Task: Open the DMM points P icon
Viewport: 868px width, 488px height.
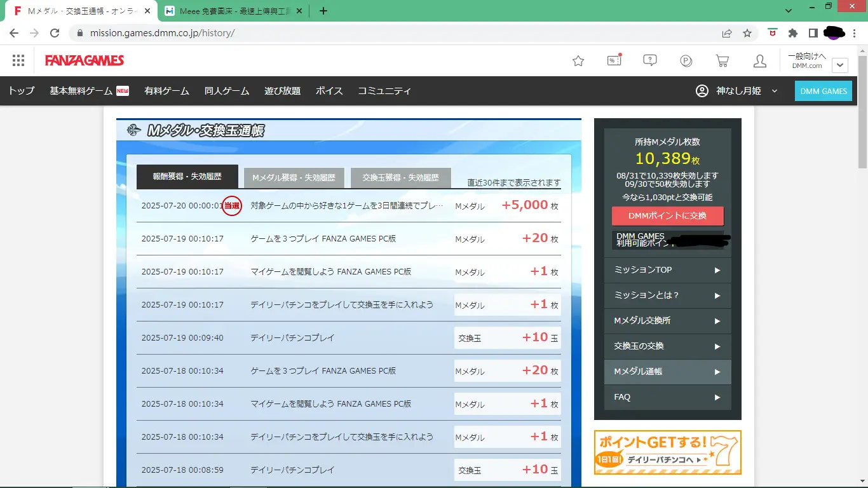Action: pyautogui.click(x=686, y=61)
